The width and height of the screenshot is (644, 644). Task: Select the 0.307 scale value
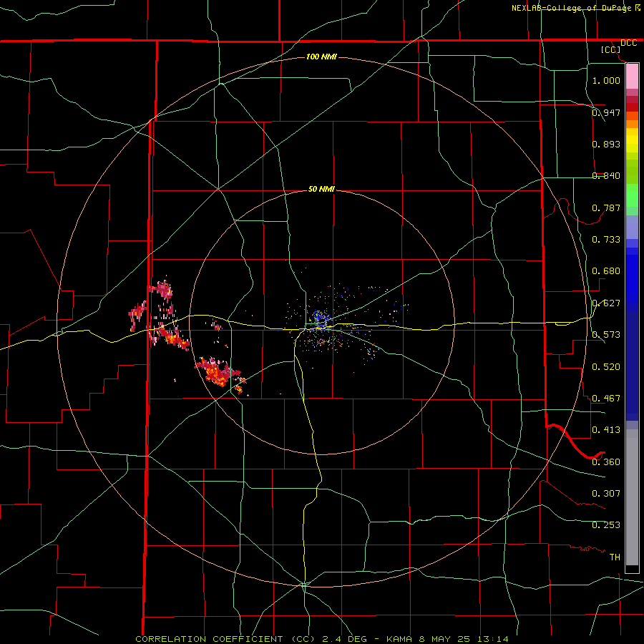click(x=606, y=493)
